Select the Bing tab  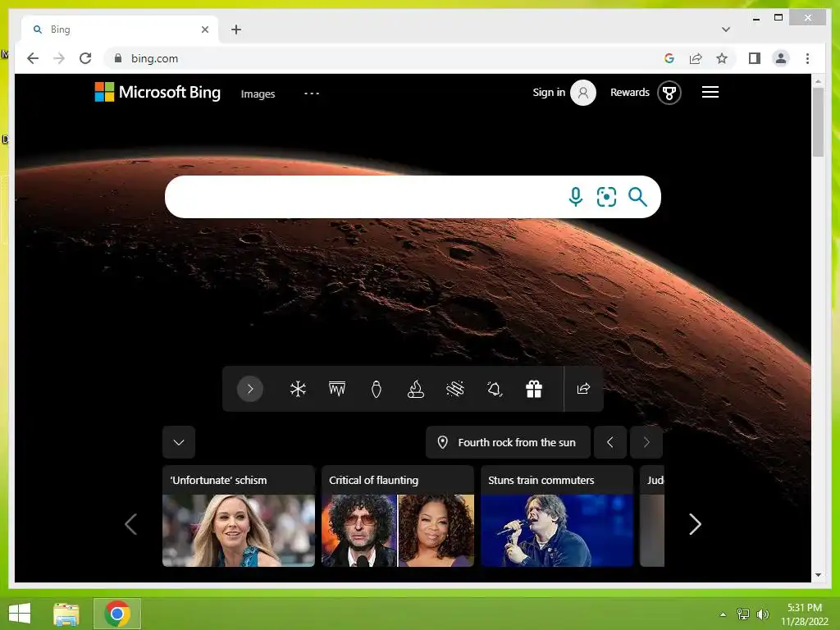pyautogui.click(x=120, y=30)
